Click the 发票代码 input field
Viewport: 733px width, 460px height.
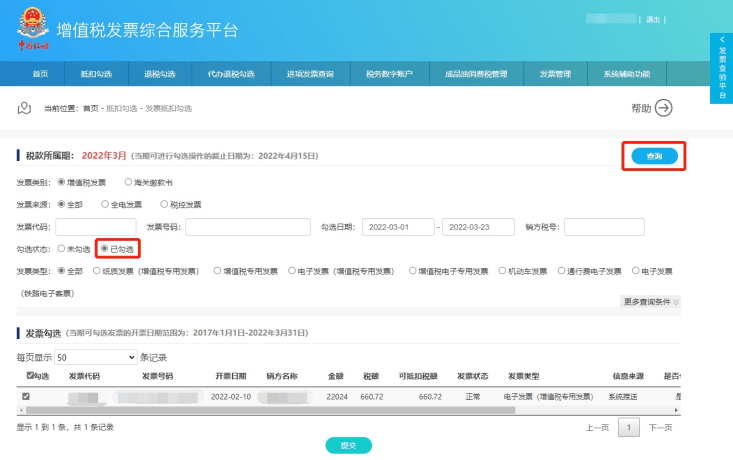(x=95, y=227)
